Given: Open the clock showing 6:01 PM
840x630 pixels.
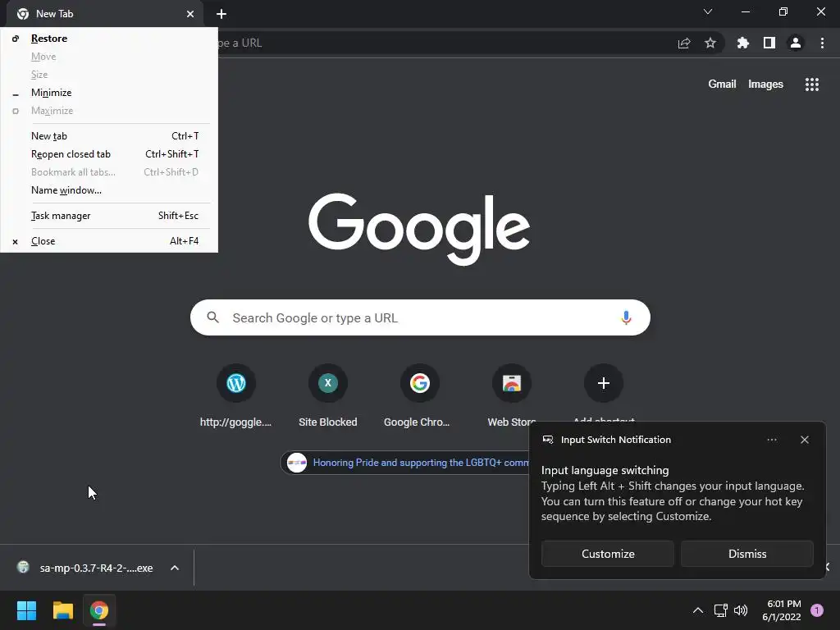Looking at the screenshot, I should (x=782, y=610).
